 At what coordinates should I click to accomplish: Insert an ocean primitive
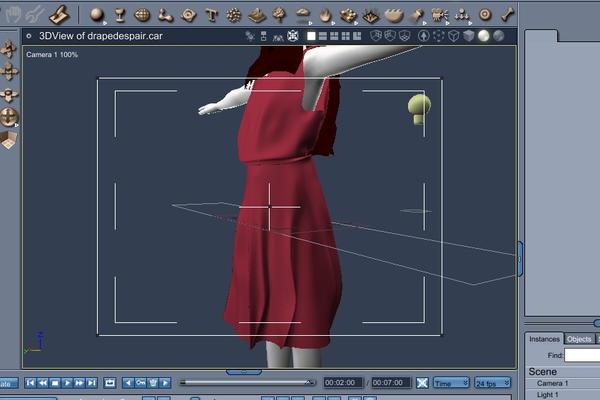coord(394,15)
